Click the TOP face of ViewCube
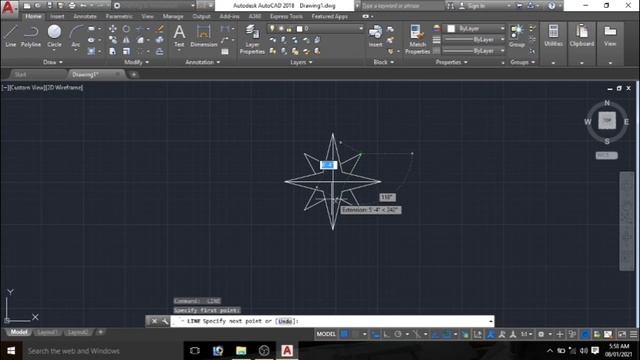Viewport: 640px width, 360px height. click(607, 120)
